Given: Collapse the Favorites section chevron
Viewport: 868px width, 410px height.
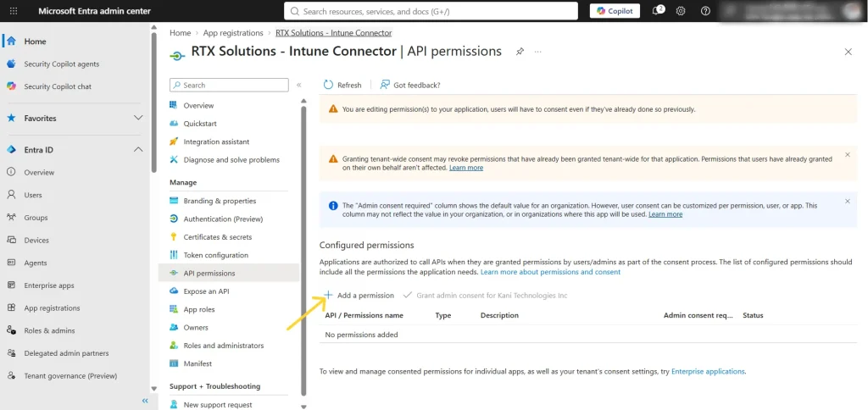Looking at the screenshot, I should click(x=138, y=118).
